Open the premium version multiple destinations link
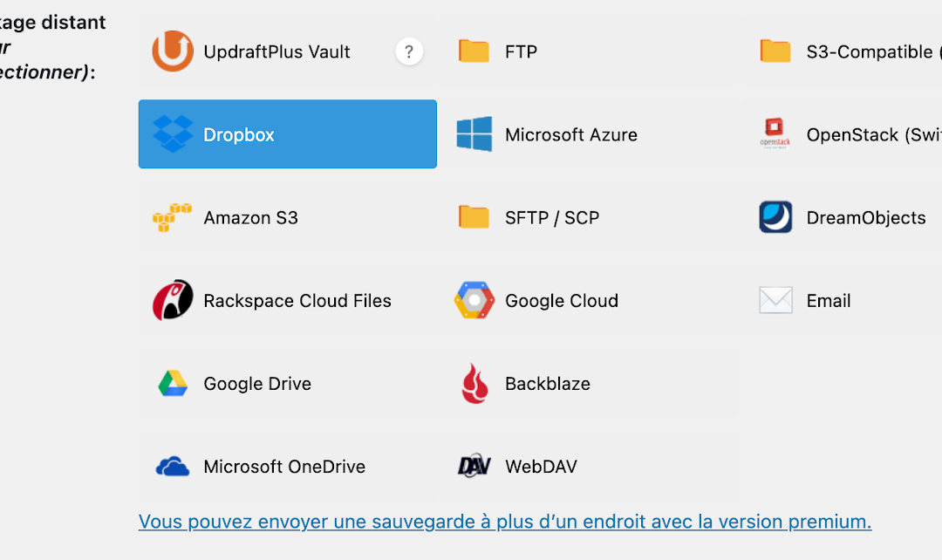 [x=505, y=522]
